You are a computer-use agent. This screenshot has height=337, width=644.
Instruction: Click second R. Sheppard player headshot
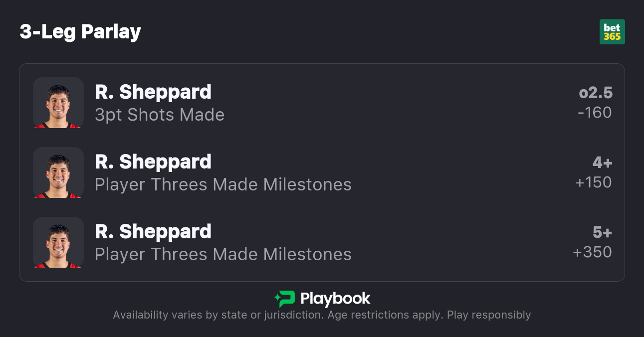58,172
